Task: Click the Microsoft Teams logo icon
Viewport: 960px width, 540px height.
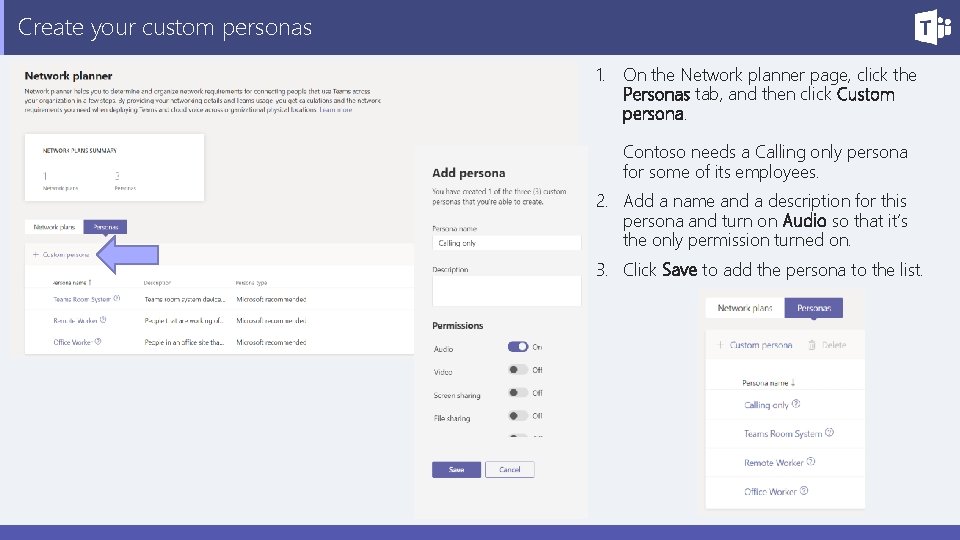Action: (x=932, y=26)
